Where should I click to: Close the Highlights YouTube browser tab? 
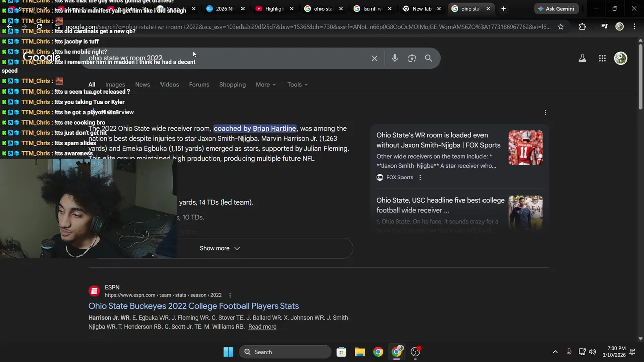292,9
